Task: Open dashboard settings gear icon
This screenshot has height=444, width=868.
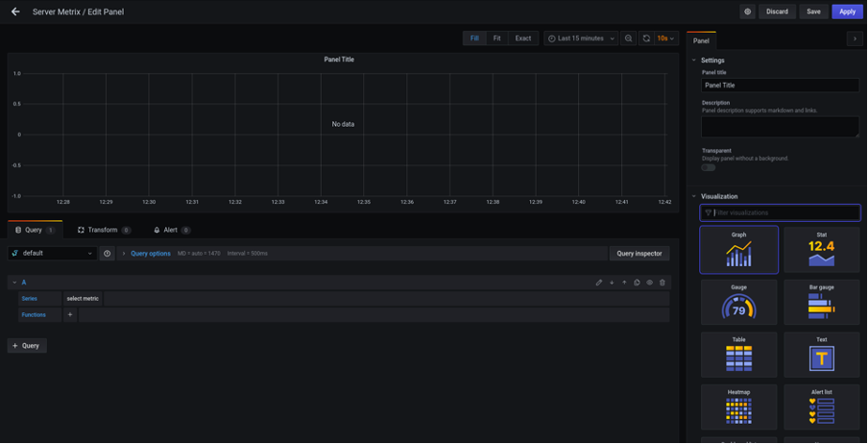Action: [748, 12]
